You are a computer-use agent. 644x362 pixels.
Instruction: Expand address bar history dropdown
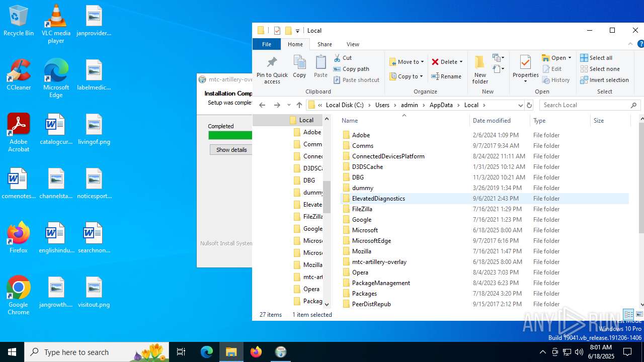(520, 105)
